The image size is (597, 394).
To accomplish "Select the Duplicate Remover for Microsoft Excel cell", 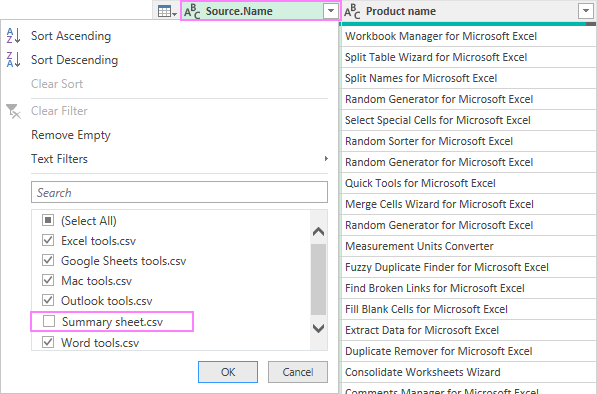I will (x=468, y=351).
